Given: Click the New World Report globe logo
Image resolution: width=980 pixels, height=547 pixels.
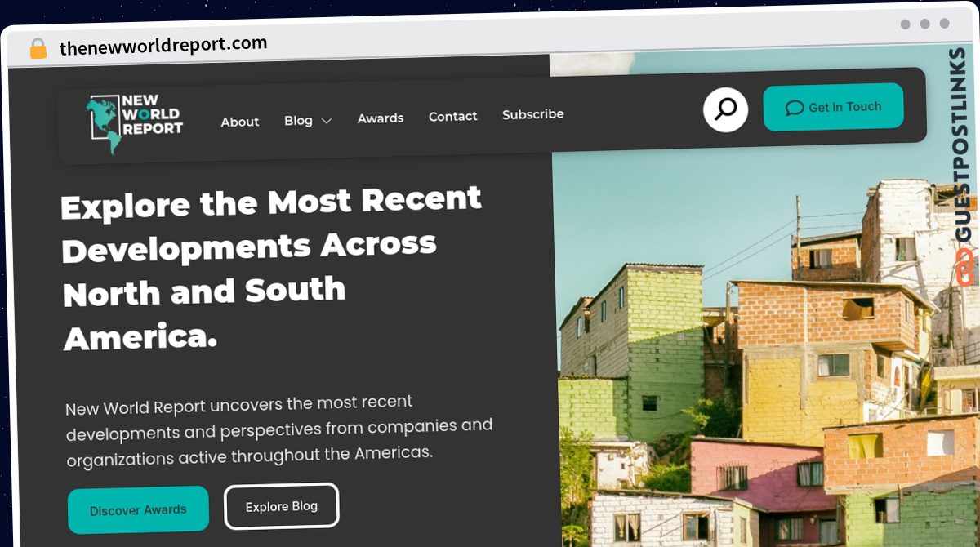Looking at the screenshot, I should (x=135, y=124).
